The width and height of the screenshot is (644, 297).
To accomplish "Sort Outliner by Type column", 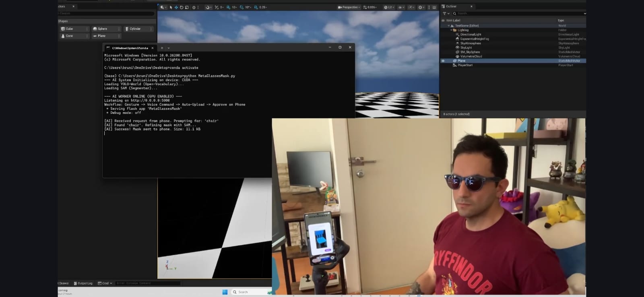I will tap(561, 21).
